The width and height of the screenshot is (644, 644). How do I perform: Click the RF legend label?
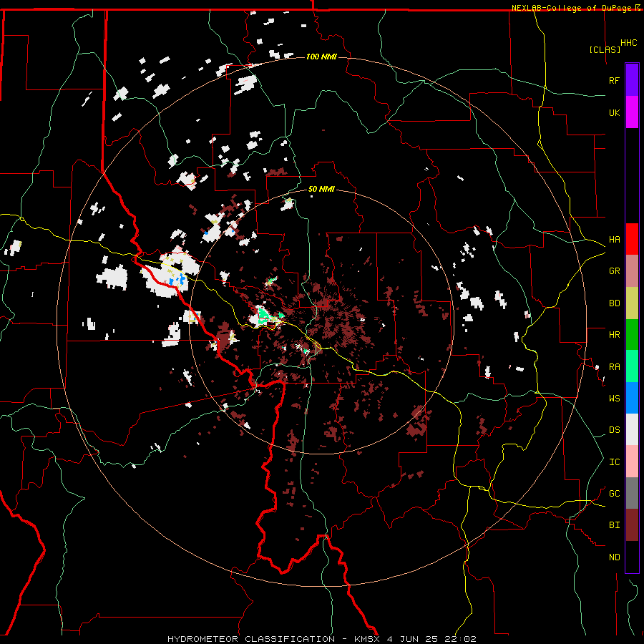coord(614,80)
